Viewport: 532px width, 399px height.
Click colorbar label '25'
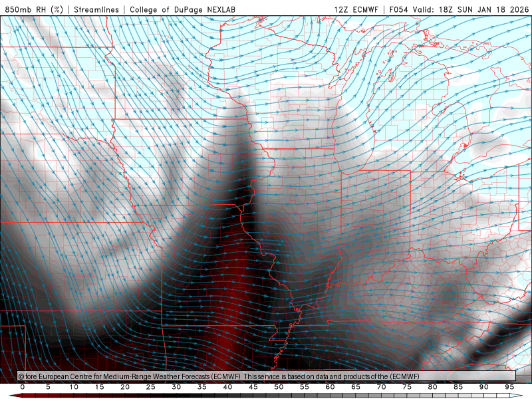pyautogui.click(x=151, y=387)
